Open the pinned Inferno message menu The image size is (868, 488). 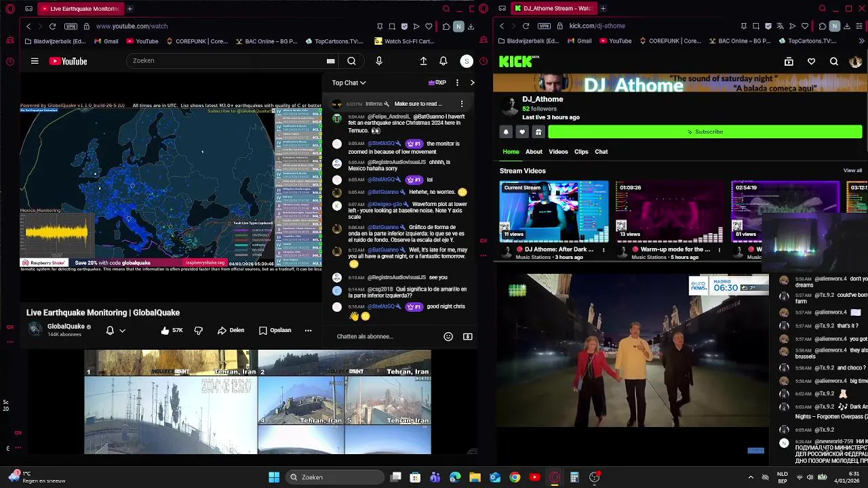pos(462,104)
